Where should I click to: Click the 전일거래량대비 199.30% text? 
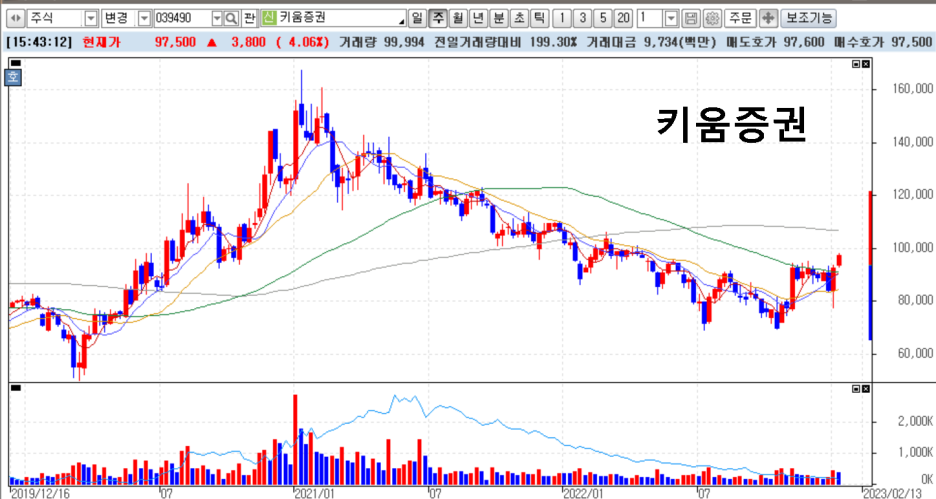point(506,42)
